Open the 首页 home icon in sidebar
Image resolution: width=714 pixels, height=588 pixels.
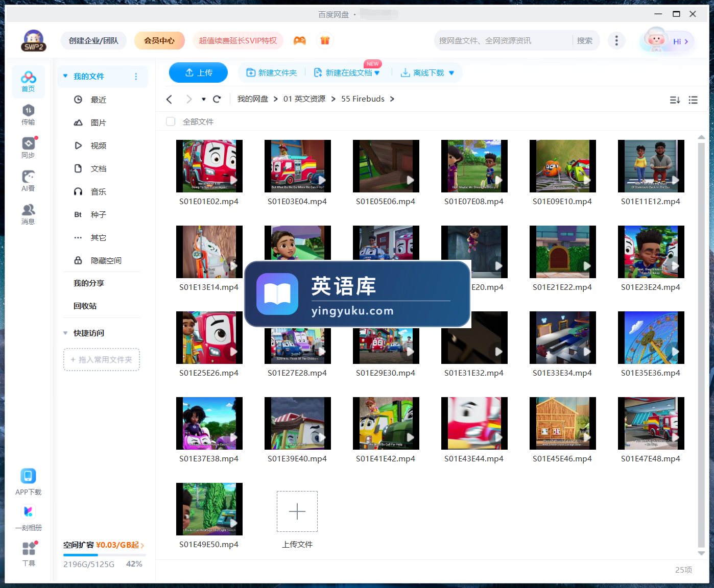(28, 82)
